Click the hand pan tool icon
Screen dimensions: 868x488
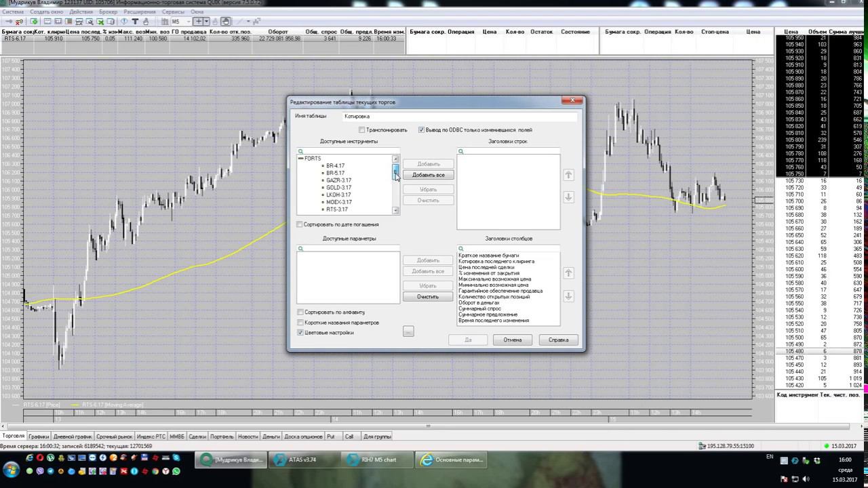coord(226,22)
